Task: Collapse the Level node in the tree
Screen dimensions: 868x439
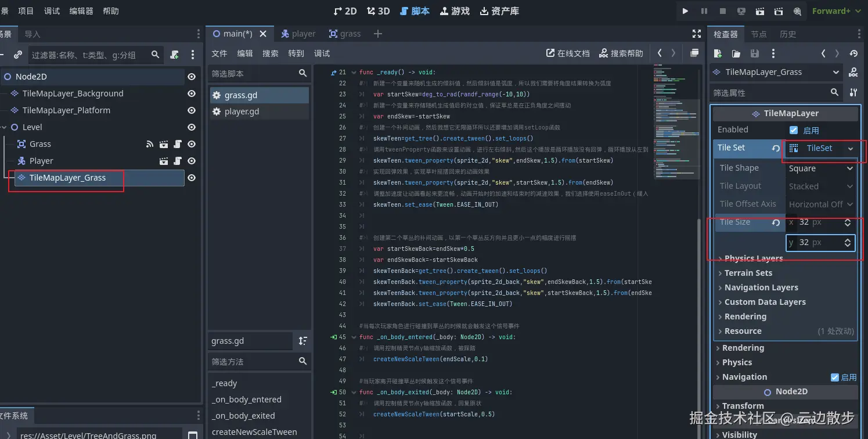Action: pyautogui.click(x=5, y=127)
